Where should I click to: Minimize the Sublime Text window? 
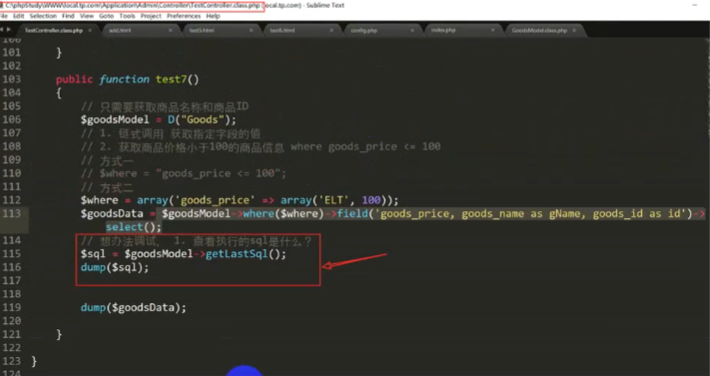coord(695,5)
